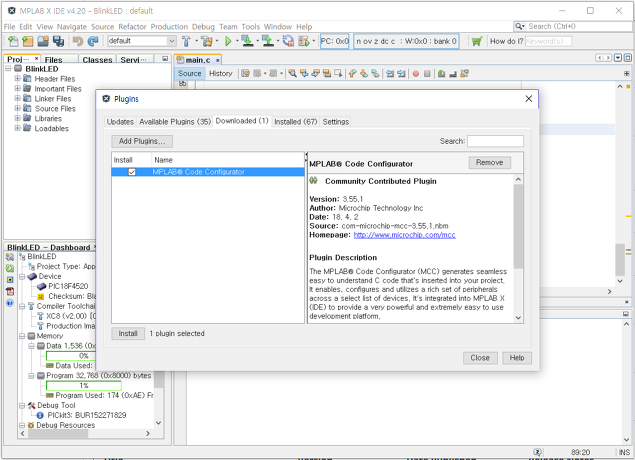
Task: Click dashboard Project Properties wrench icon
Action: 10,257
